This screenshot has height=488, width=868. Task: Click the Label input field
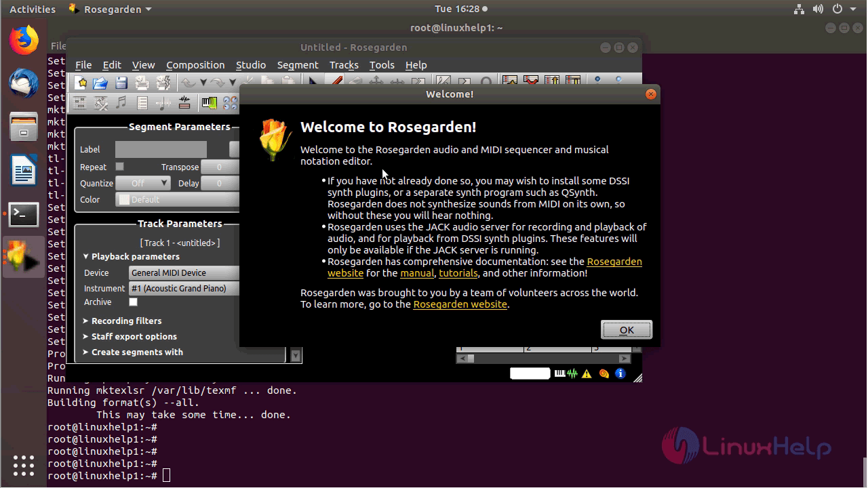pyautogui.click(x=161, y=150)
